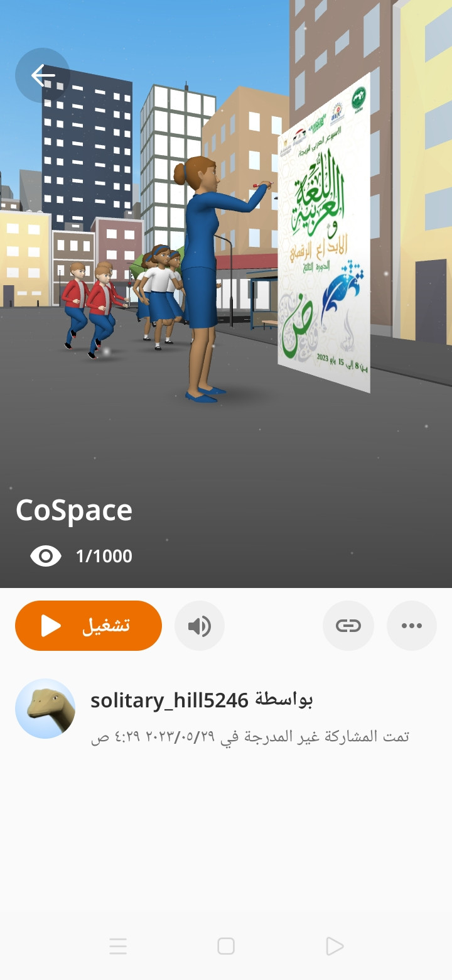This screenshot has width=452, height=980.
Task: Tap the eye views icon
Action: [x=46, y=556]
